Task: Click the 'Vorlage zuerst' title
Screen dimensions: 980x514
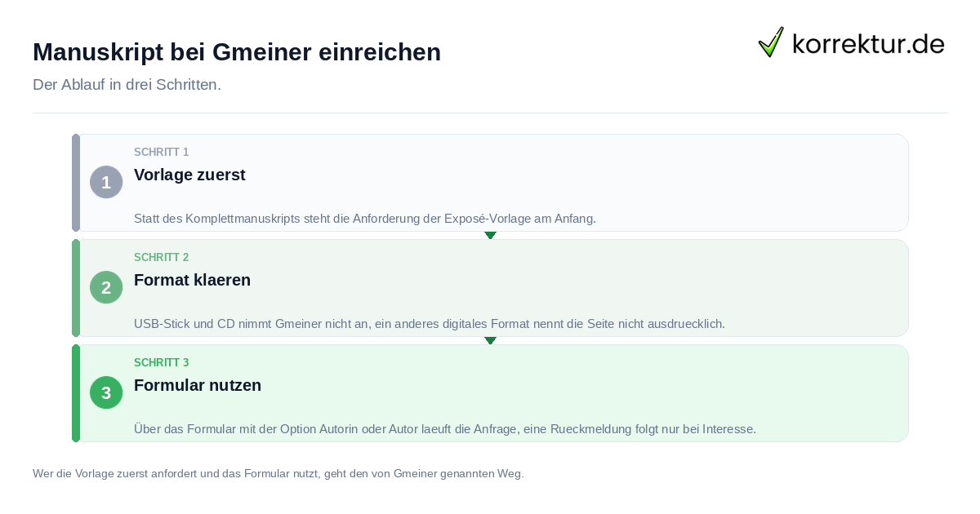Action: pos(189,175)
